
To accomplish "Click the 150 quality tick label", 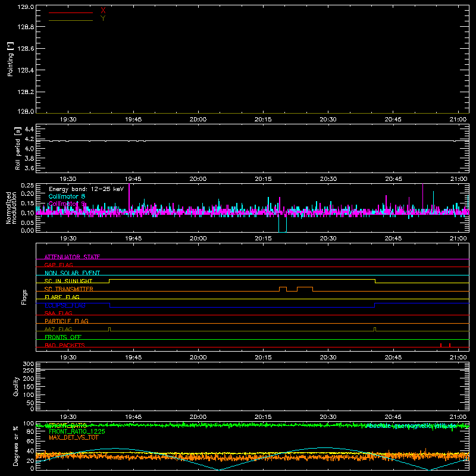I will click(x=29, y=387).
